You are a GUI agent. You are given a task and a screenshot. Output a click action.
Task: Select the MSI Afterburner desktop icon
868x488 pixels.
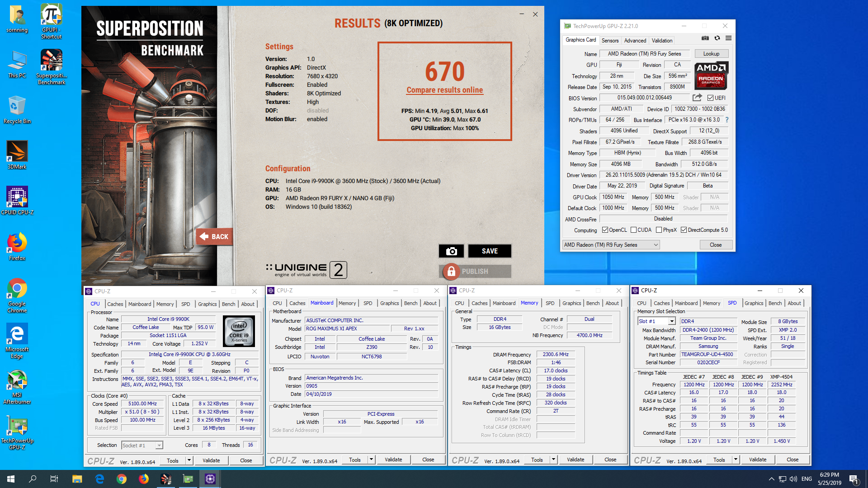click(x=17, y=387)
